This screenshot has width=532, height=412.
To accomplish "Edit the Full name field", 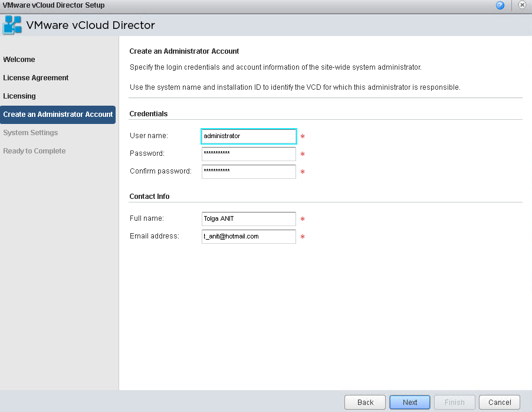I will coord(249,219).
